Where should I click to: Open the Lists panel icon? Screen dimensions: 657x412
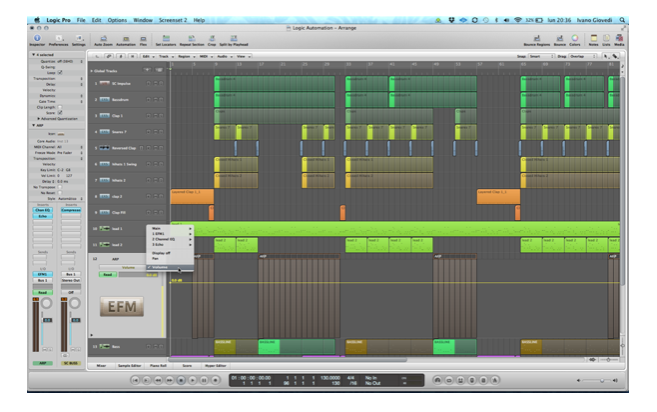606,38
